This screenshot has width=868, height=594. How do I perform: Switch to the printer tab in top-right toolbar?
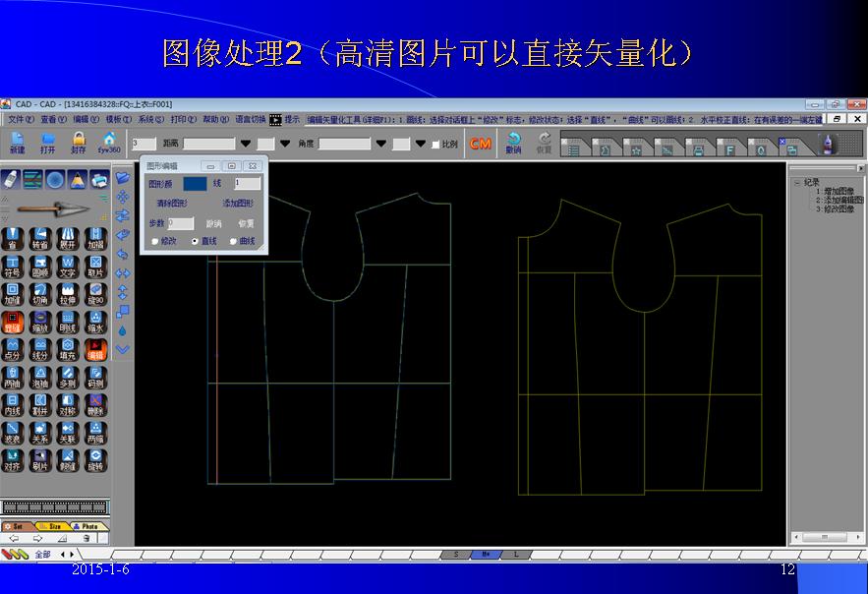(x=698, y=148)
